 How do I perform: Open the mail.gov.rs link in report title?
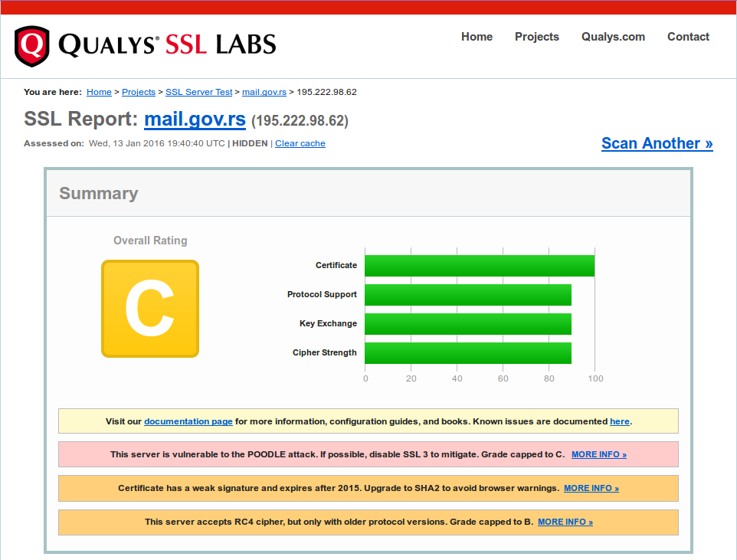coord(195,120)
